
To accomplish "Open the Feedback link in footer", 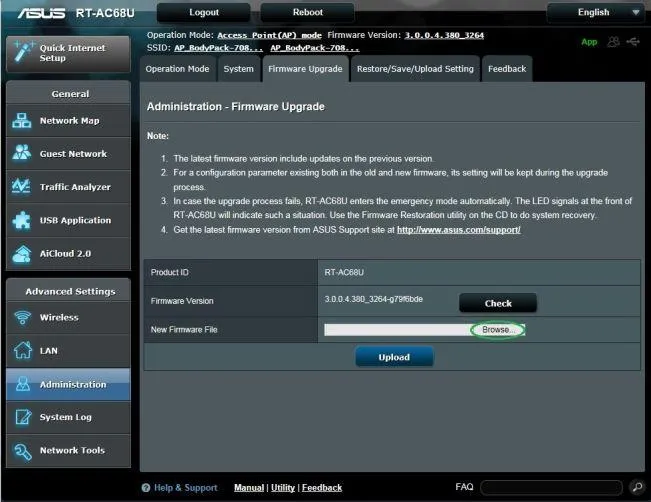I will tap(322, 487).
